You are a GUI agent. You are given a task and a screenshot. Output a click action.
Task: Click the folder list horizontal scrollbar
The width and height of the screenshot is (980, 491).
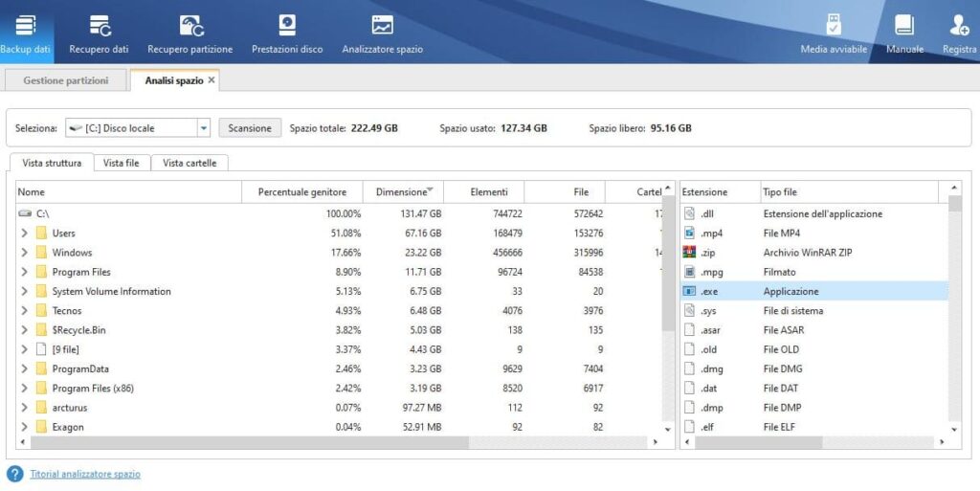[x=250, y=441]
